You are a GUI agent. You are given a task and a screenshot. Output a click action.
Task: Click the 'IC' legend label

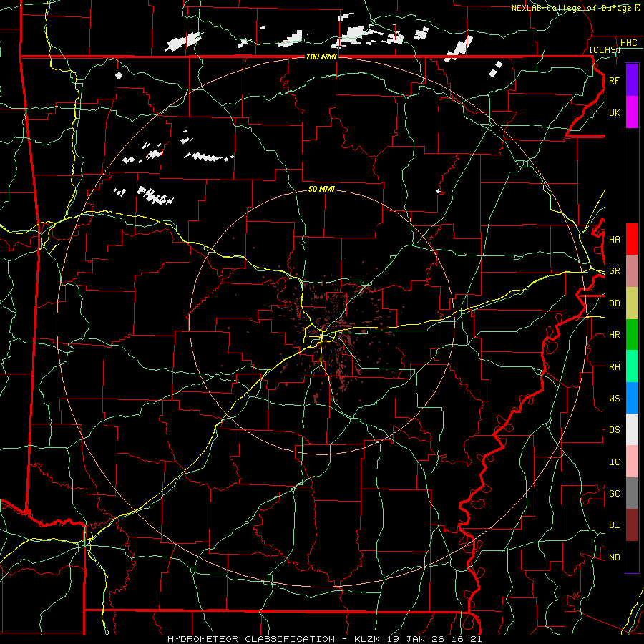pyautogui.click(x=614, y=462)
